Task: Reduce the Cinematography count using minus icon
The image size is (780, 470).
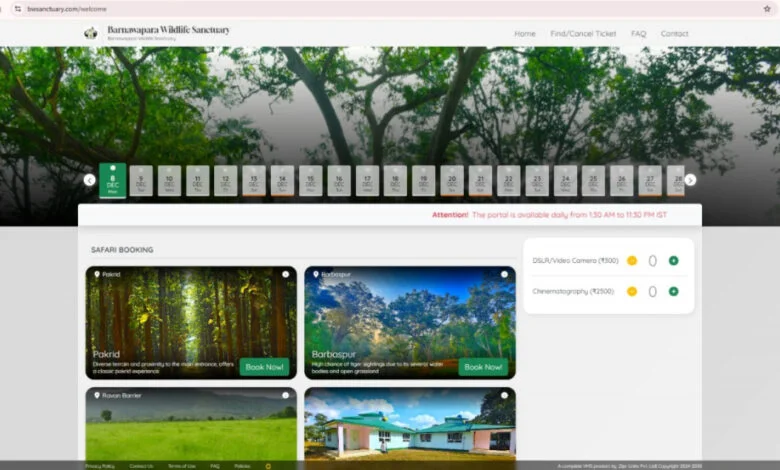Action: click(x=632, y=291)
